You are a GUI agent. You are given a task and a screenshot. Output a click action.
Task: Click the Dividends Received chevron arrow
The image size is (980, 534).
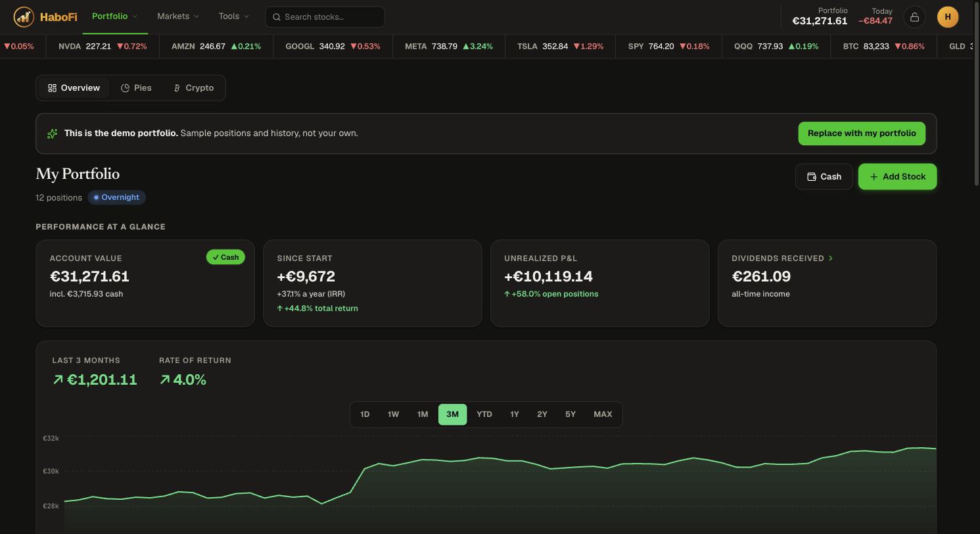(831, 258)
